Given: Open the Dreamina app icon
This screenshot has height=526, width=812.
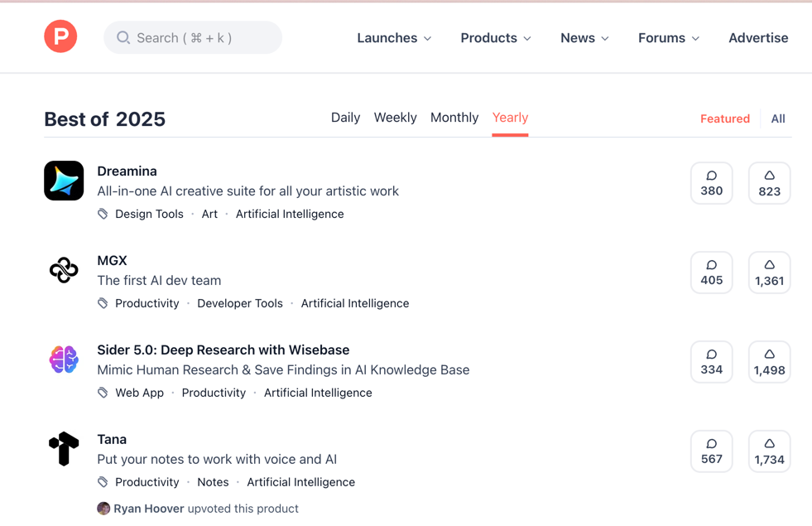Looking at the screenshot, I should pyautogui.click(x=64, y=181).
